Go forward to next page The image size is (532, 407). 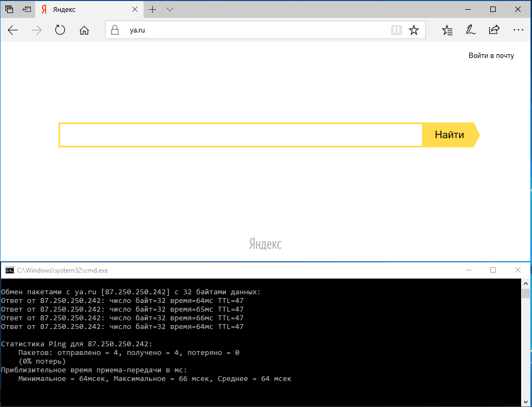[x=36, y=30]
